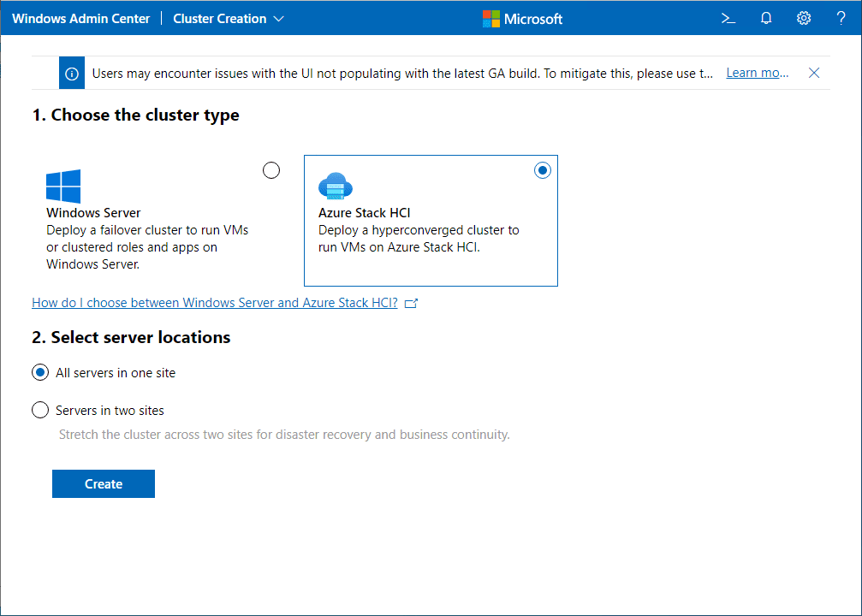Dismiss the GA build warning banner
This screenshot has width=862, height=616.
pos(814,73)
